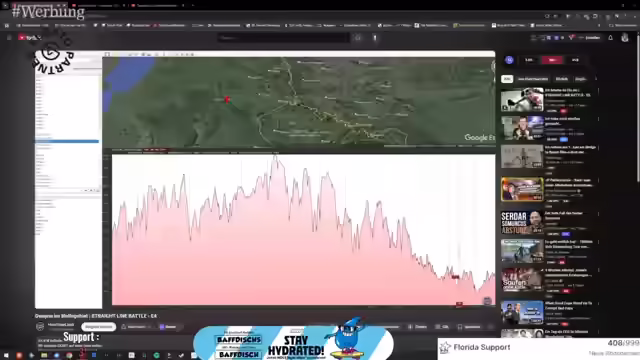
Task: Click the round icon in the chart's bottom-right corner
Action: pyautogui.click(x=487, y=301)
